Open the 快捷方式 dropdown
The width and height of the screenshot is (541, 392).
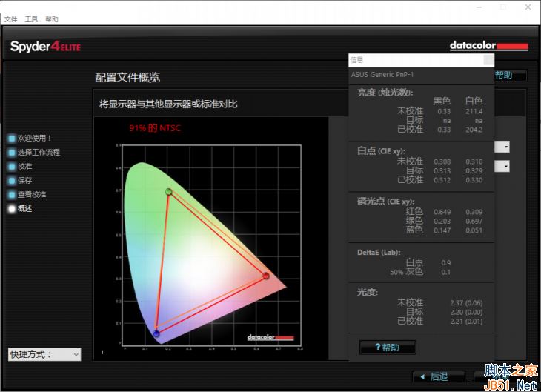[44, 354]
